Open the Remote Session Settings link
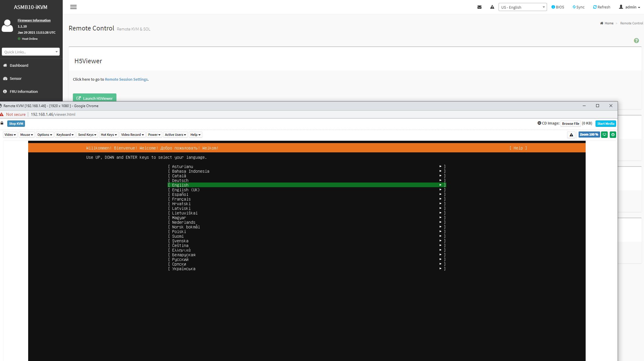This screenshot has height=361, width=644. coord(126,79)
